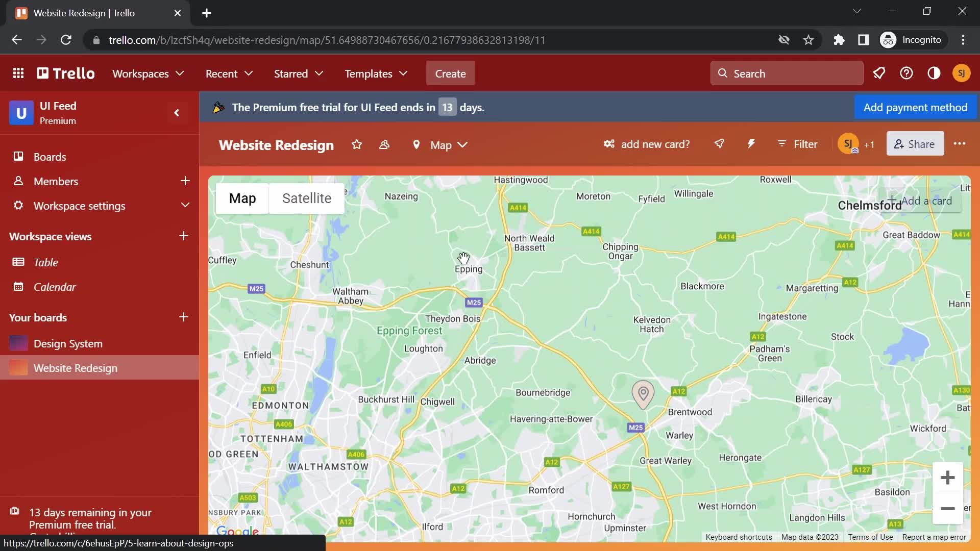Click the star to favorite board
The width and height of the screenshot is (980, 551).
tap(356, 144)
